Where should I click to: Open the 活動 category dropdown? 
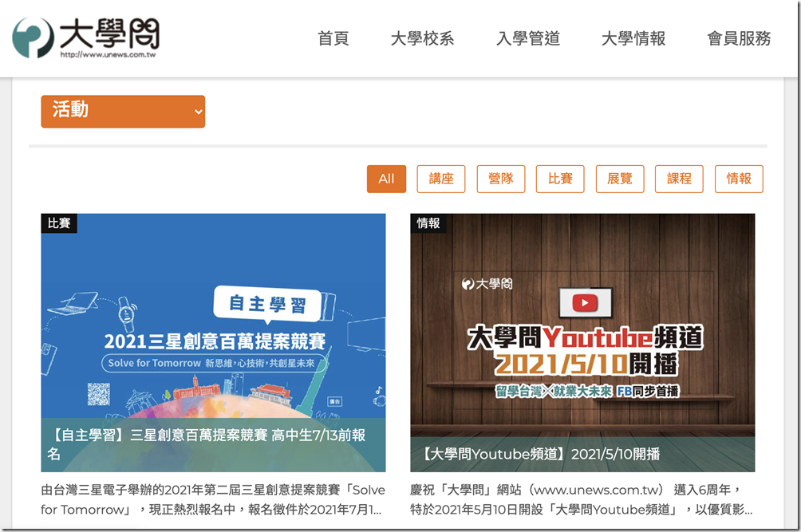coord(123,112)
